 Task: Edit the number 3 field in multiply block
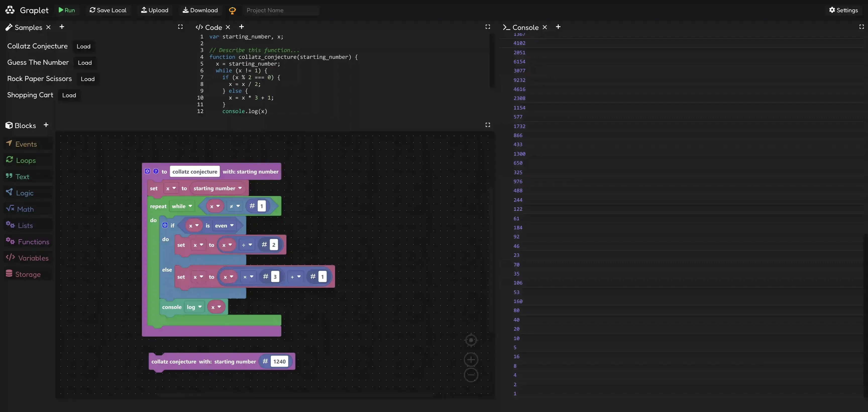[x=275, y=277]
